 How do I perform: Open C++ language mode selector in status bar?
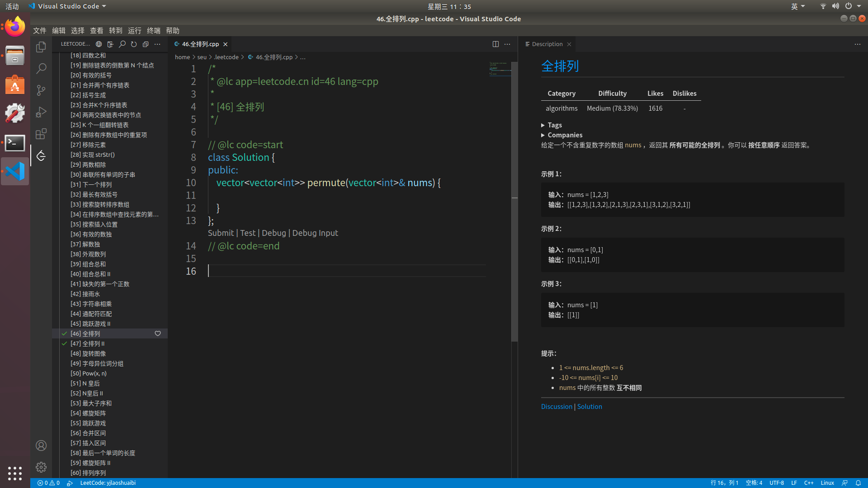click(x=808, y=483)
